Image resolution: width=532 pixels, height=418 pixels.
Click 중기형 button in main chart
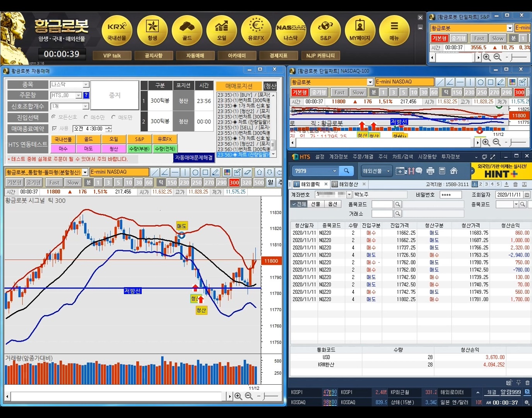tap(34, 182)
